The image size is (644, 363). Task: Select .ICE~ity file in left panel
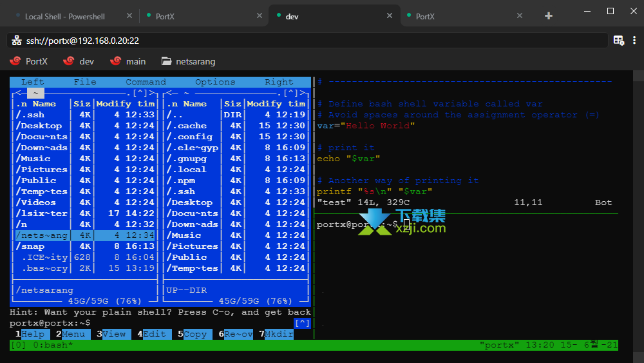click(x=85, y=257)
